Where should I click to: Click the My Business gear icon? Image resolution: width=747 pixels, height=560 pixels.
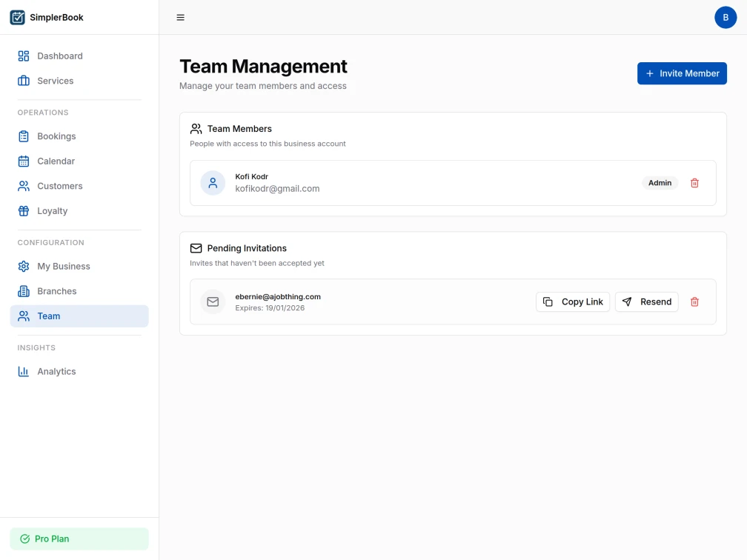24,266
